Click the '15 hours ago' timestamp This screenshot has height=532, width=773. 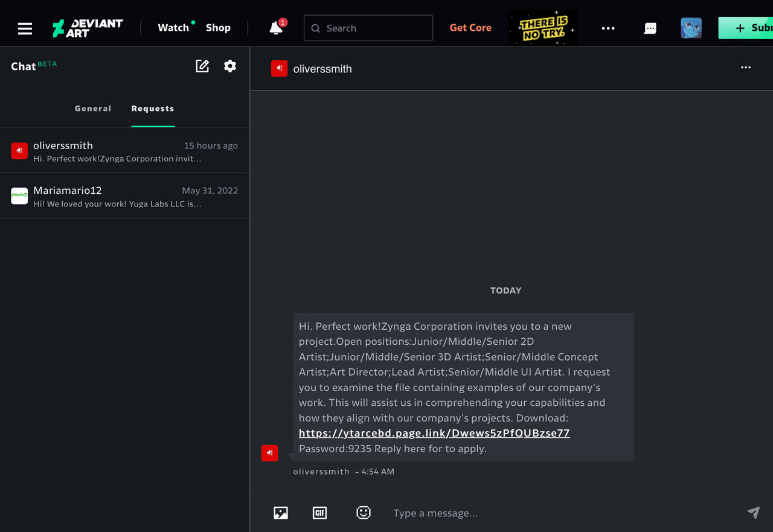coord(211,146)
